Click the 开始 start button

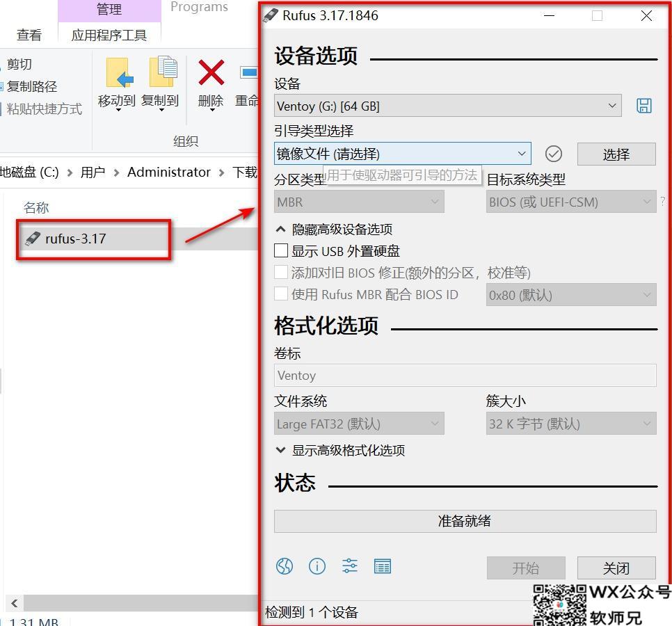coord(526,568)
